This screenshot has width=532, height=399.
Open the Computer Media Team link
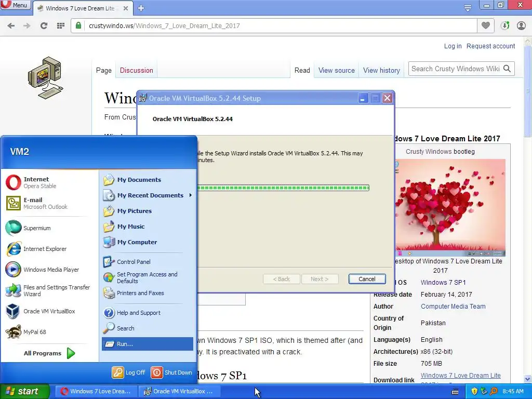tap(453, 307)
